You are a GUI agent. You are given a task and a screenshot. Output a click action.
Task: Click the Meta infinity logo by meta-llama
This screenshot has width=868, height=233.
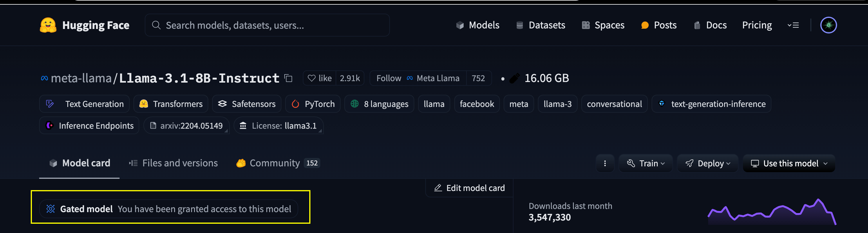pos(44,79)
